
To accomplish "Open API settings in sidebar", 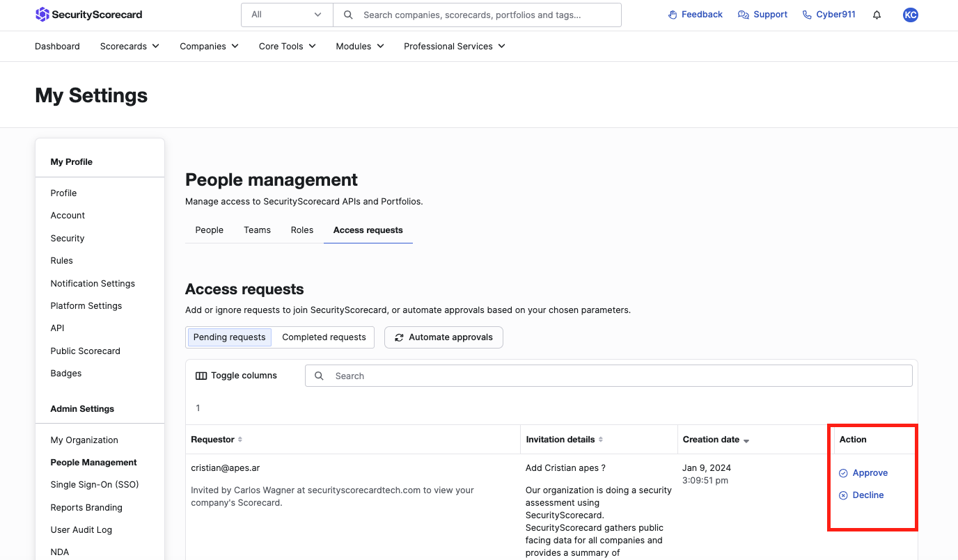I will [x=57, y=328].
